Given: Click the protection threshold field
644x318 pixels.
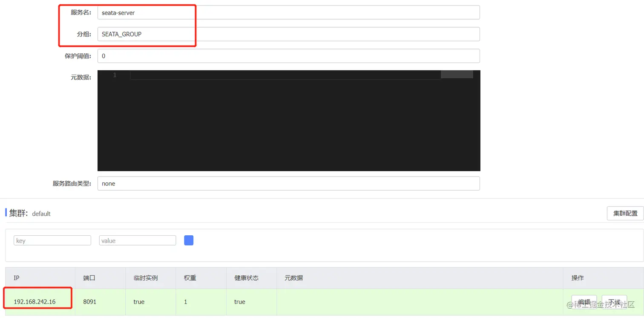Looking at the screenshot, I should (288, 56).
